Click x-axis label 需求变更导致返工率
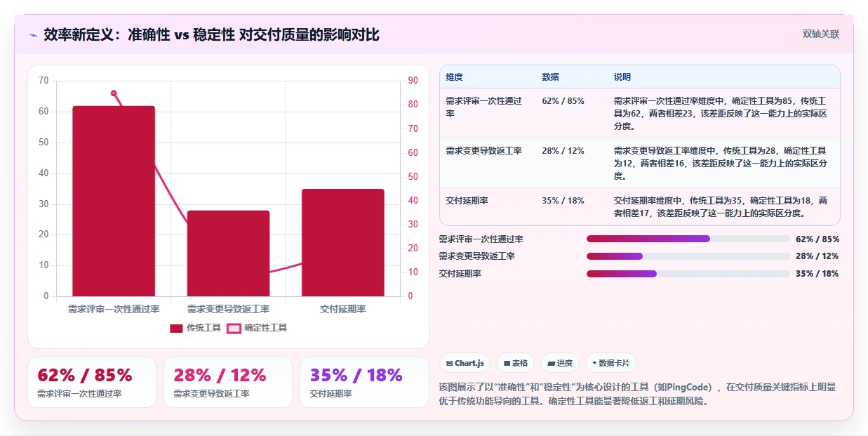This screenshot has height=436, width=868. 228,309
